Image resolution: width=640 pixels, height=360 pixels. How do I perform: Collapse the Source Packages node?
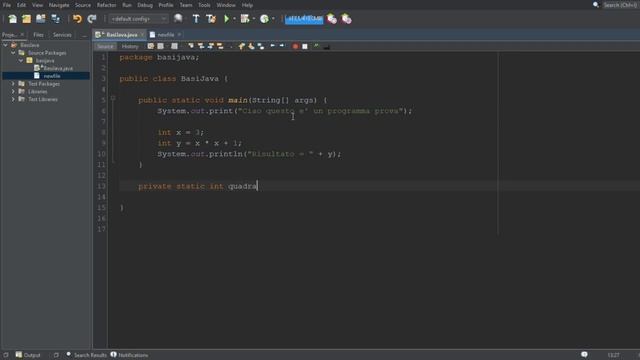pos(13,53)
